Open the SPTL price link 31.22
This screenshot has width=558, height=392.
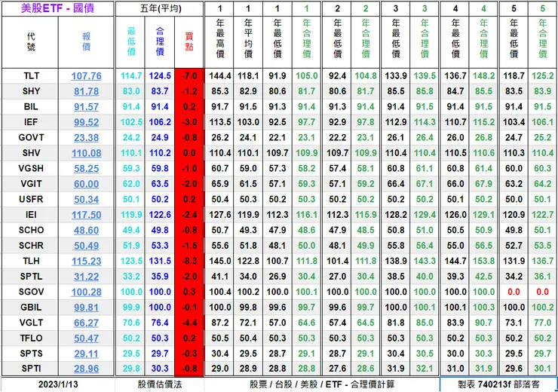tap(86, 277)
